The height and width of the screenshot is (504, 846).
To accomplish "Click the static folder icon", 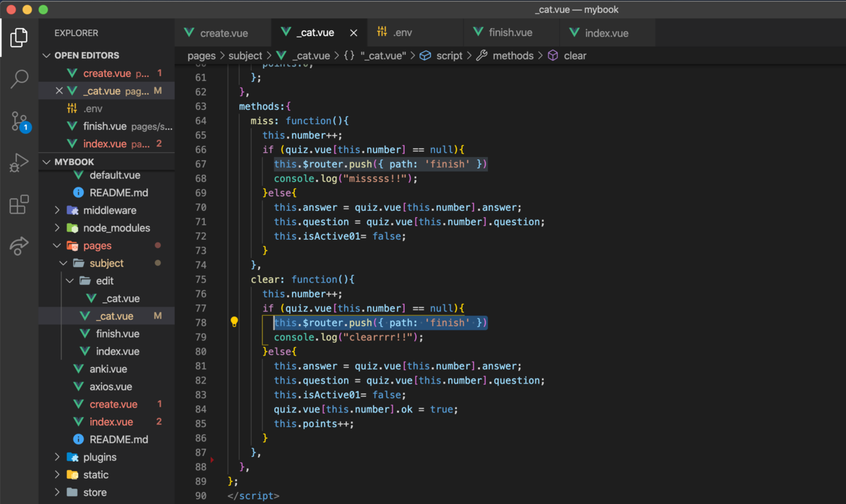I will pyautogui.click(x=72, y=474).
